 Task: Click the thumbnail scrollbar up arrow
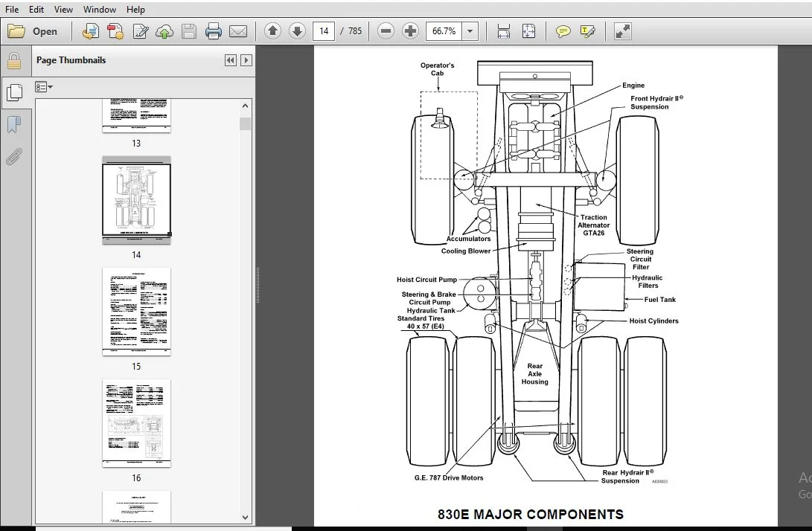(246, 106)
